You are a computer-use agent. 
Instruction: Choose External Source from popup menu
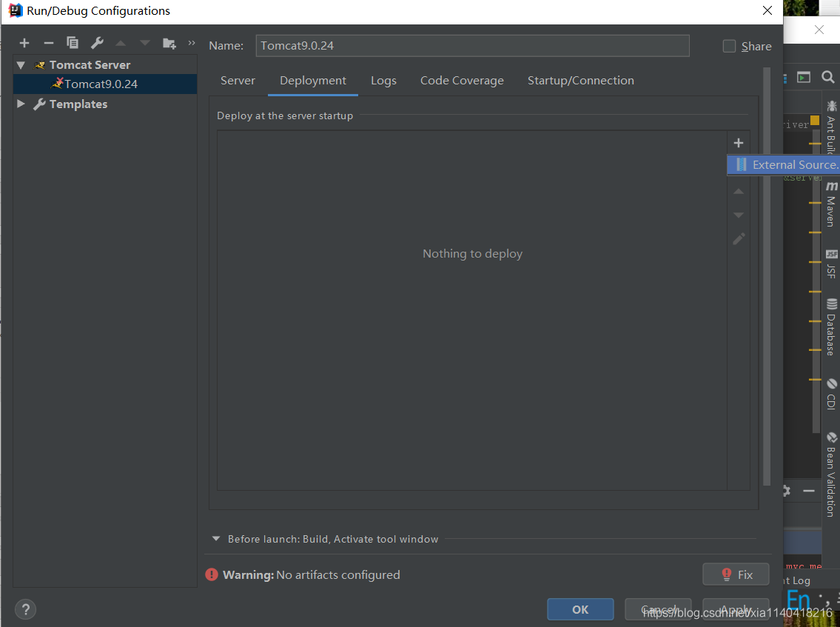[784, 164]
